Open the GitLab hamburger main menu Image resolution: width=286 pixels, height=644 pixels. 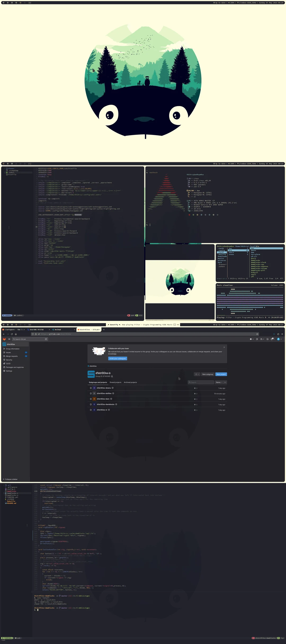[9, 339]
